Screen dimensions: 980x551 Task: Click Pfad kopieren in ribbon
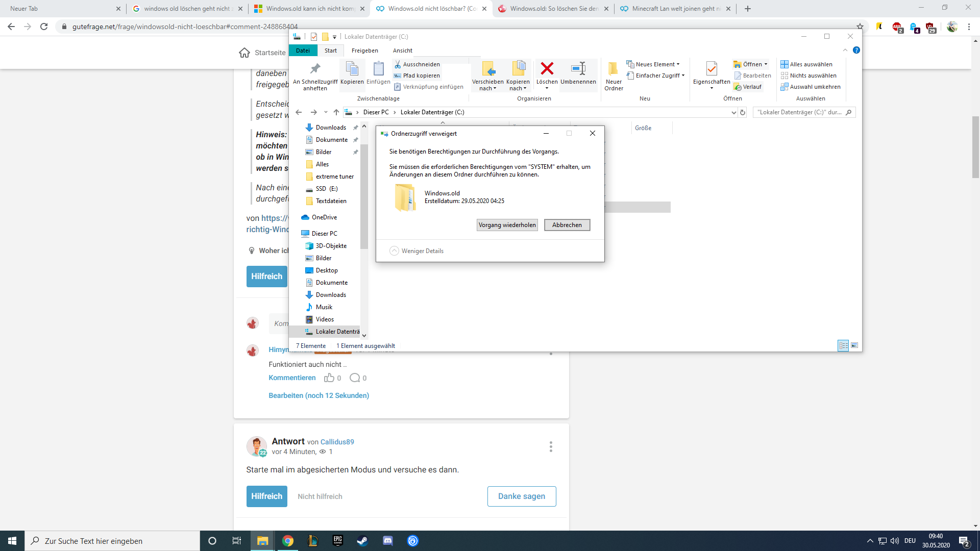(416, 76)
